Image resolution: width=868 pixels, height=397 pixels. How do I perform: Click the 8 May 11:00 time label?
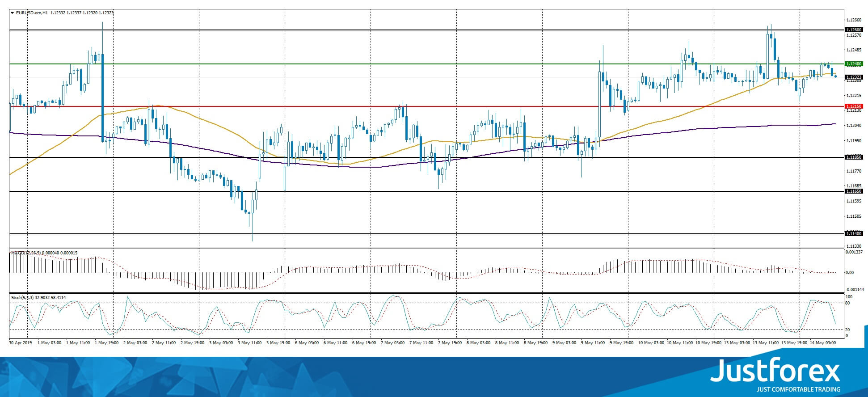tap(508, 343)
